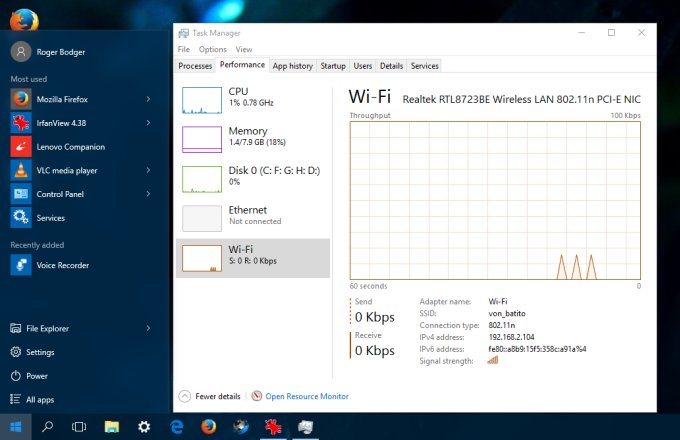Minimize the Task Manager window
The width and height of the screenshot is (680, 440).
pos(582,33)
